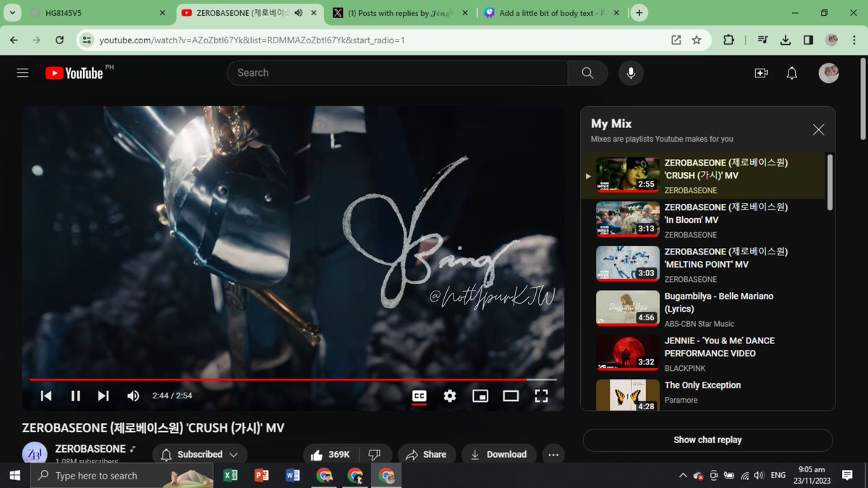The height and width of the screenshot is (488, 868).
Task: Open Chrome downloads icon
Action: click(x=786, y=40)
